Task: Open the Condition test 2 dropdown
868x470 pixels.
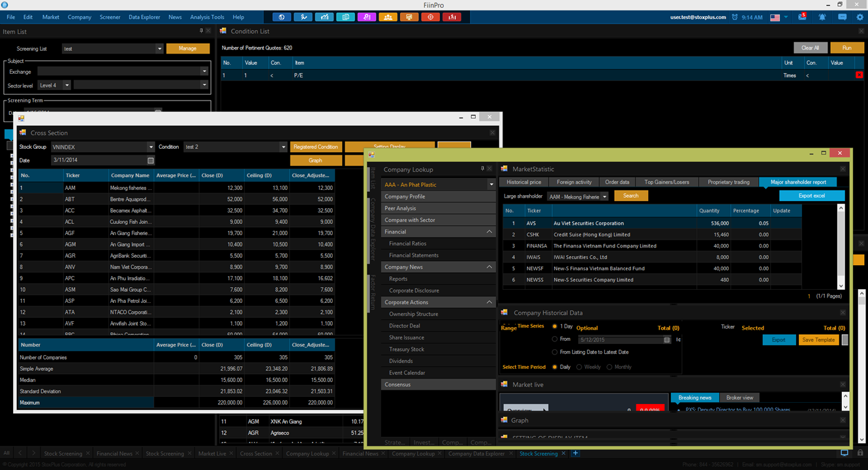Action: (283, 147)
